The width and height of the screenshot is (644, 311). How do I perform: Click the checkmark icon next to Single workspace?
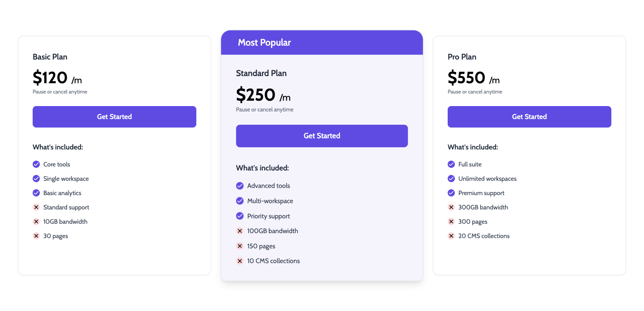(36, 179)
